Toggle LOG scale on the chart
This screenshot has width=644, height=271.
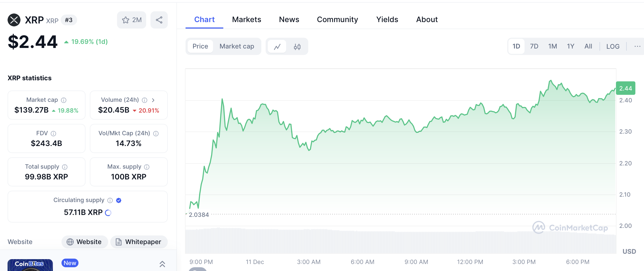pyautogui.click(x=613, y=46)
